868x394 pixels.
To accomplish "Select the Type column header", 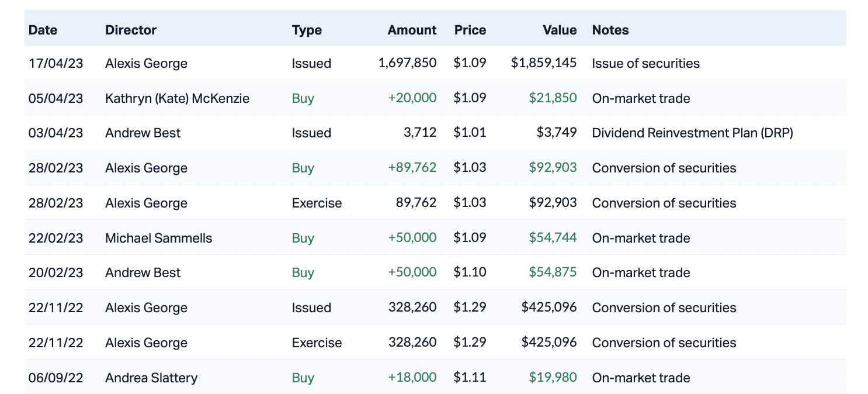I will [307, 30].
